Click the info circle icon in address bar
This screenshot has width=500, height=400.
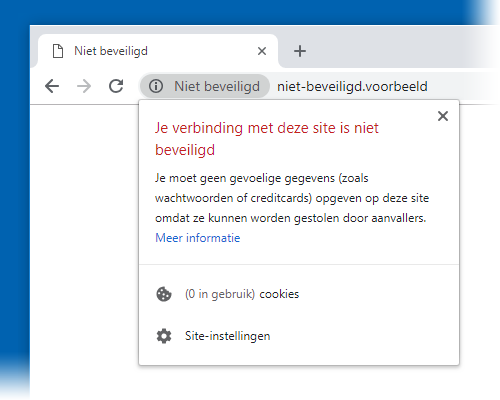click(156, 86)
